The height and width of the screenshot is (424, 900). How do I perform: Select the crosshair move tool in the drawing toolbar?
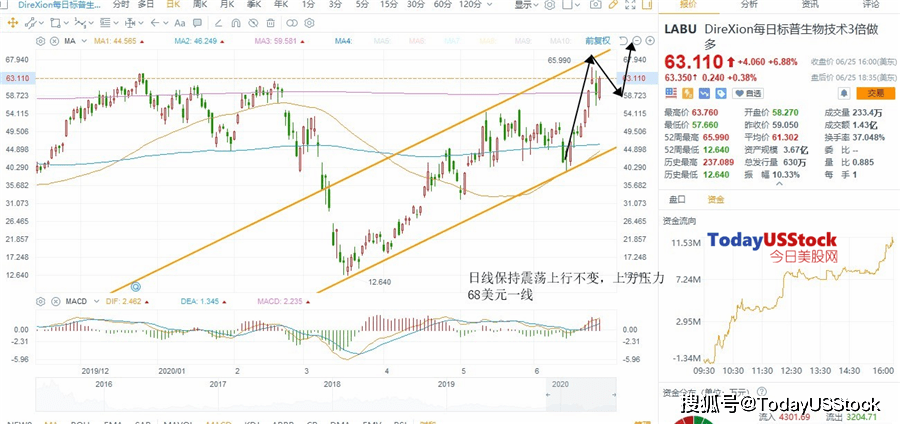coord(11,24)
